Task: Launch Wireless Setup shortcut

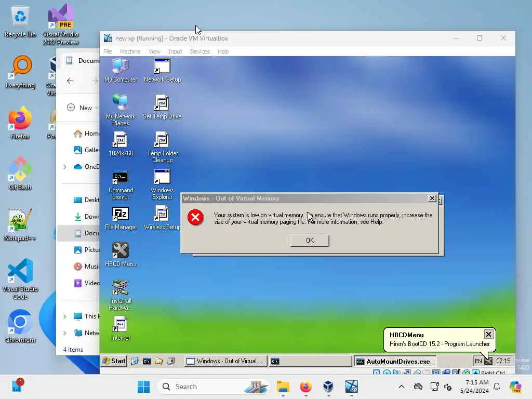Action: coord(162,218)
